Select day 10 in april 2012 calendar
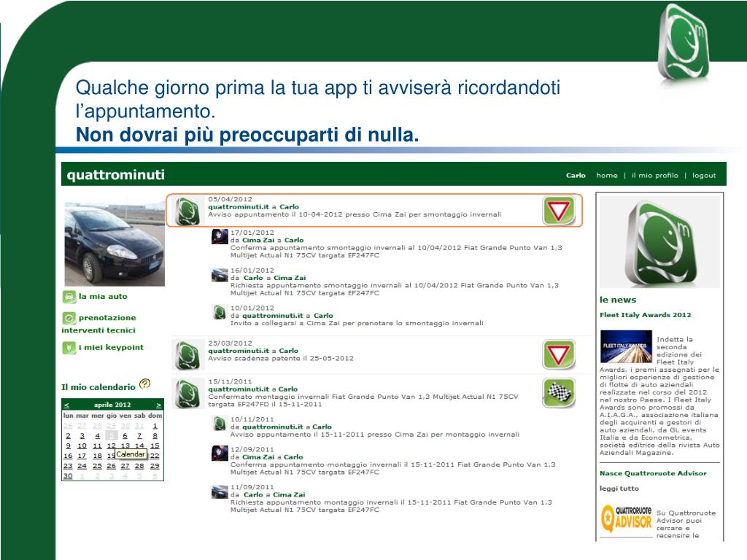The height and width of the screenshot is (560, 747). pos(82,446)
